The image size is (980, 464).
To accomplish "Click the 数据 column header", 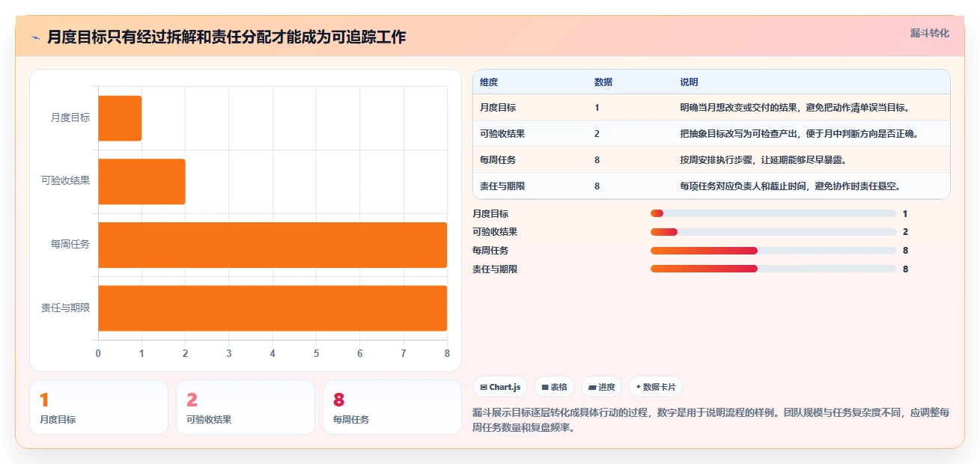I will pyautogui.click(x=603, y=82).
